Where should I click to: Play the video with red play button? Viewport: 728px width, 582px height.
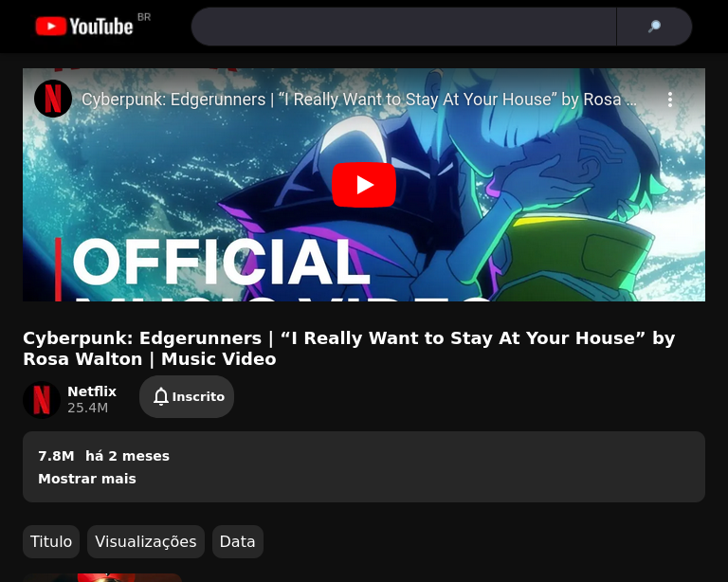point(364,185)
